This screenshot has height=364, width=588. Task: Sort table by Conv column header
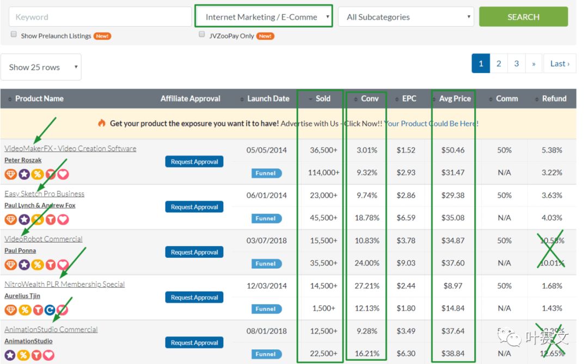click(369, 98)
